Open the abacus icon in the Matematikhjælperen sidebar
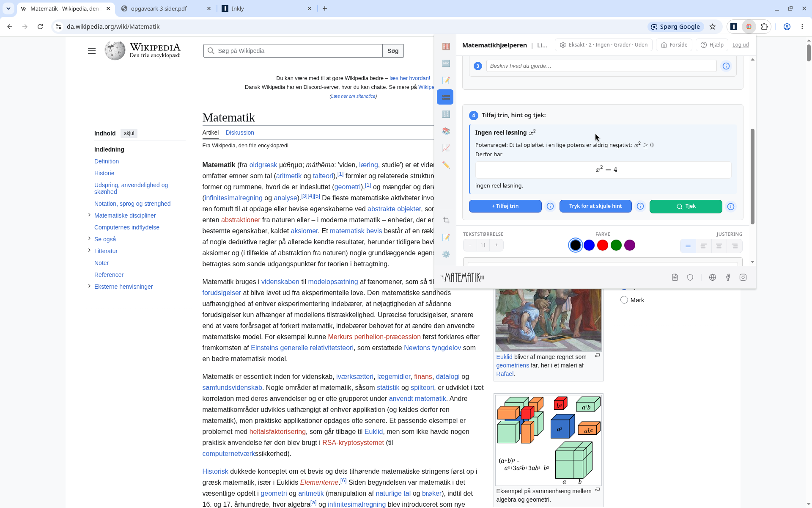The height and width of the screenshot is (508, 812). click(x=446, y=46)
